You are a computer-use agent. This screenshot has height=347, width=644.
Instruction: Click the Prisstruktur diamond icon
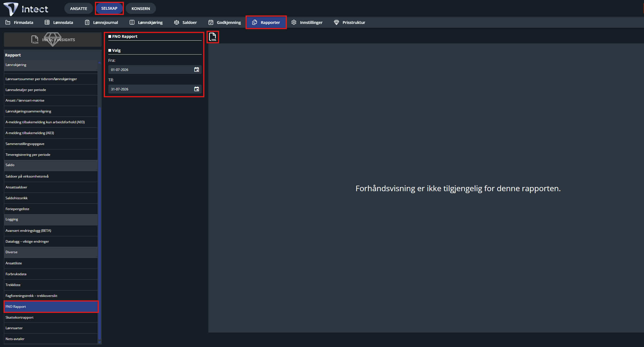pyautogui.click(x=336, y=22)
